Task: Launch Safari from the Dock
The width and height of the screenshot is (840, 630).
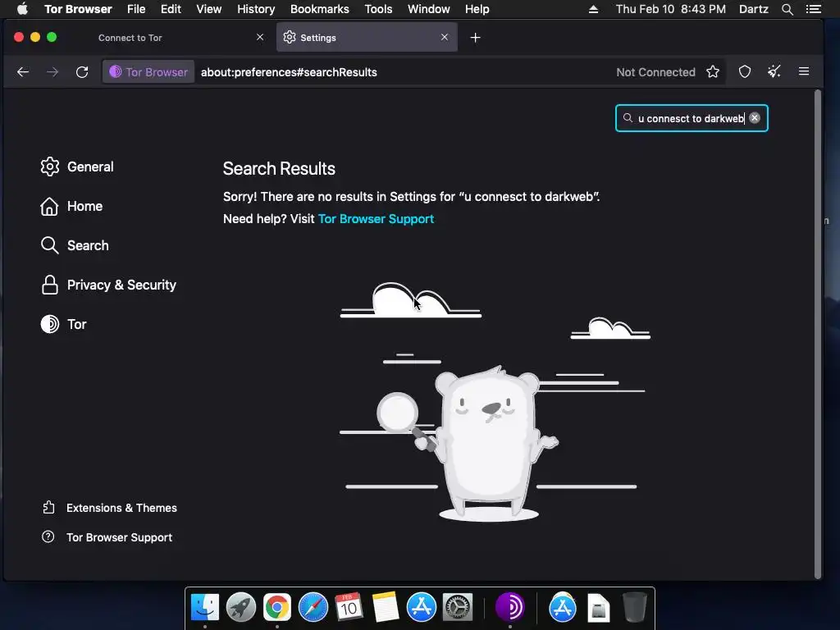Action: click(x=313, y=607)
